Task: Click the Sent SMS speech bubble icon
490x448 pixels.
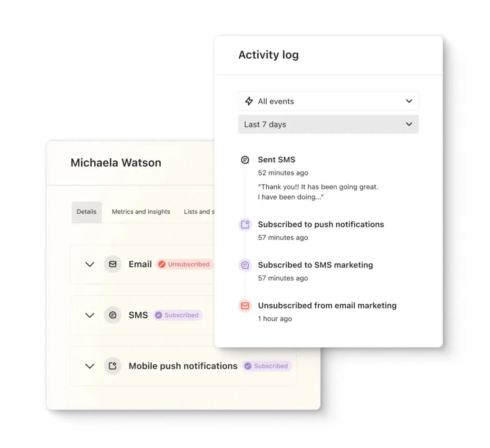Action: pyautogui.click(x=245, y=160)
